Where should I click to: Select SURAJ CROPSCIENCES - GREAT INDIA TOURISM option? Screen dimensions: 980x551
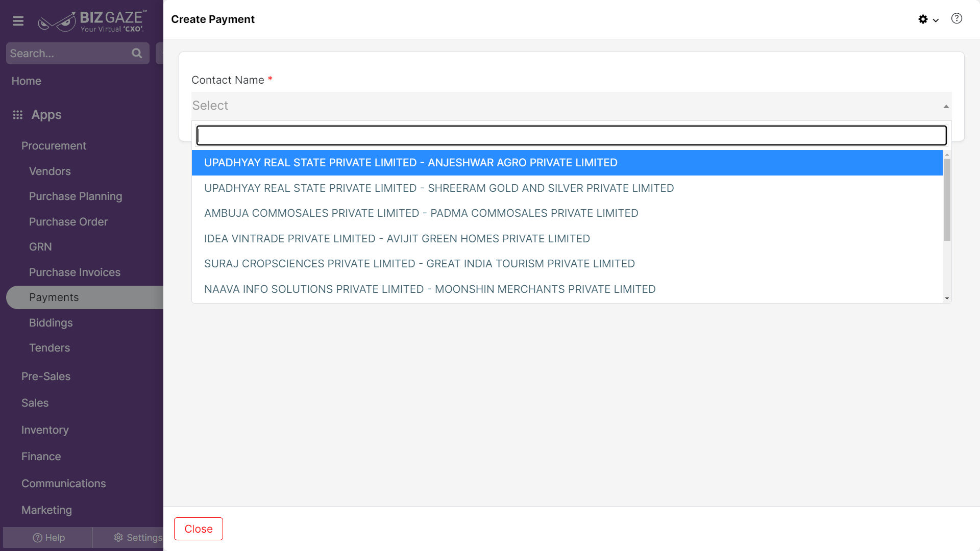pos(567,264)
